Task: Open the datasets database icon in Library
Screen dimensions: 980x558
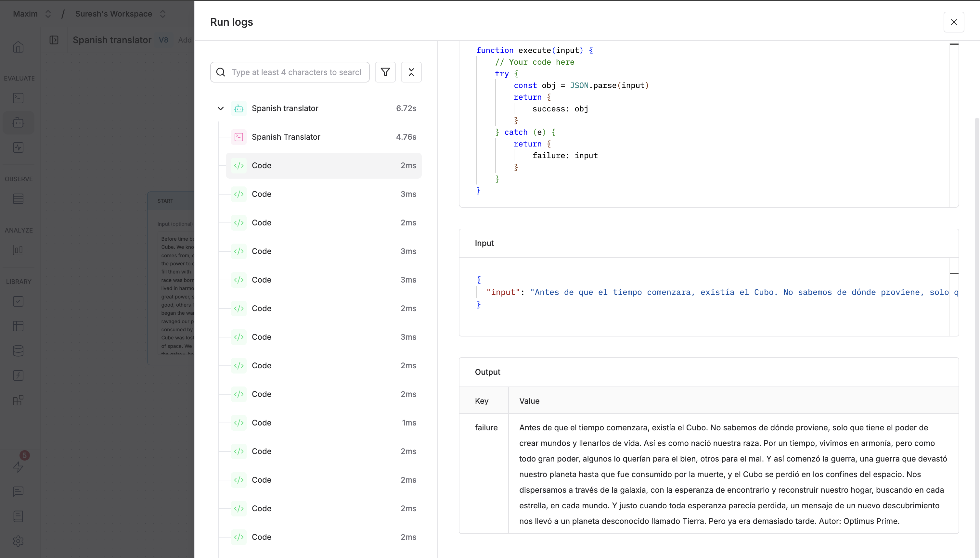Action: pos(18,351)
